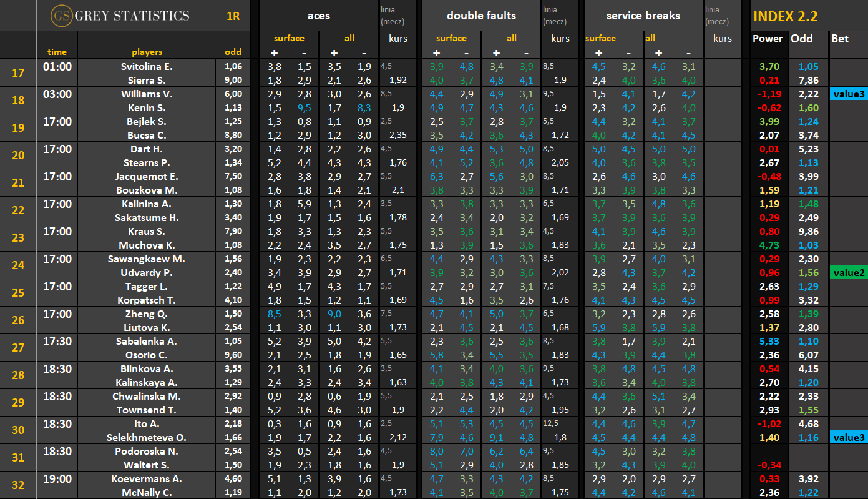Click the players column header

pyautogui.click(x=147, y=52)
